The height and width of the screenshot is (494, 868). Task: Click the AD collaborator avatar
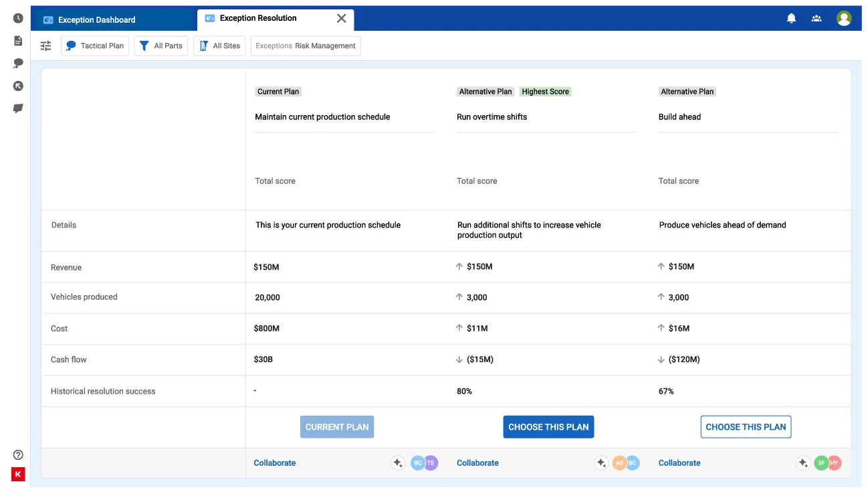pos(619,463)
